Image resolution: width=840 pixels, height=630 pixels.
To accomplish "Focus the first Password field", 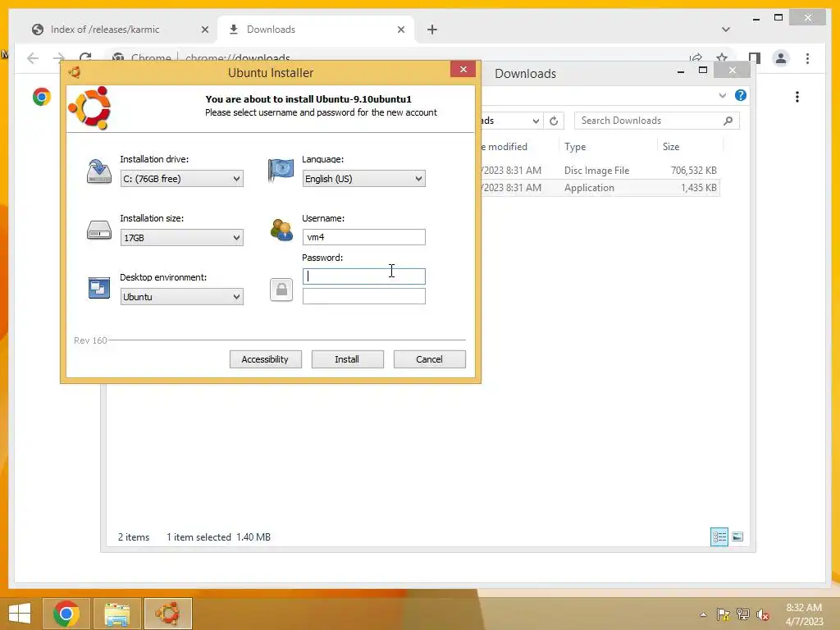I will click(363, 276).
